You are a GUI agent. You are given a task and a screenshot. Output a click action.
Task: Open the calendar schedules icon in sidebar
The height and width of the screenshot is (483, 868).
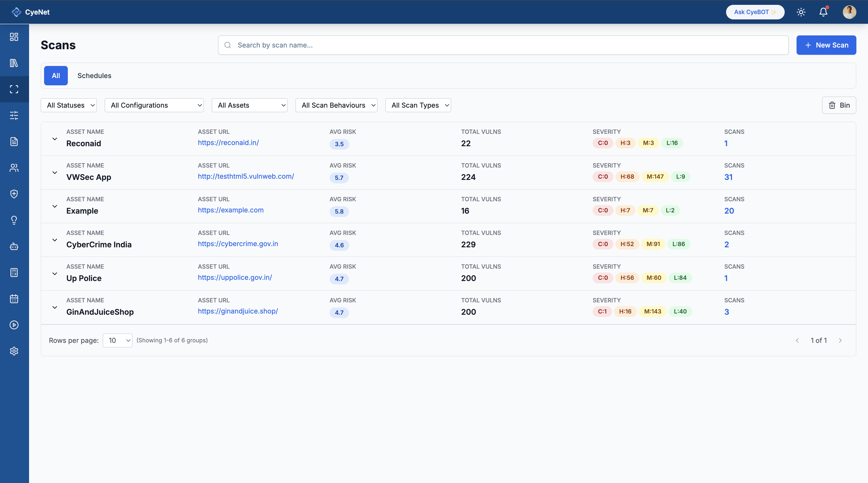coord(14,298)
